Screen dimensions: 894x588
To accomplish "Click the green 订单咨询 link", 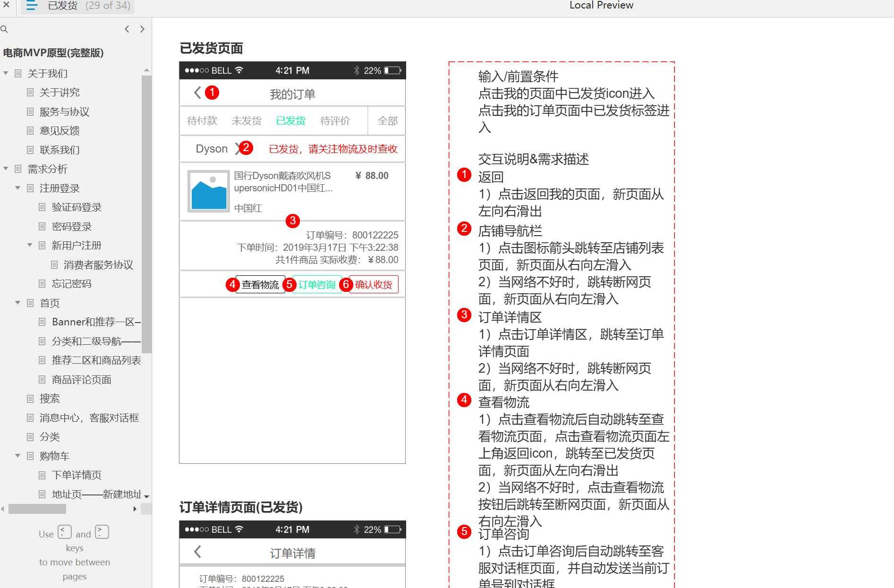I will tap(316, 284).
